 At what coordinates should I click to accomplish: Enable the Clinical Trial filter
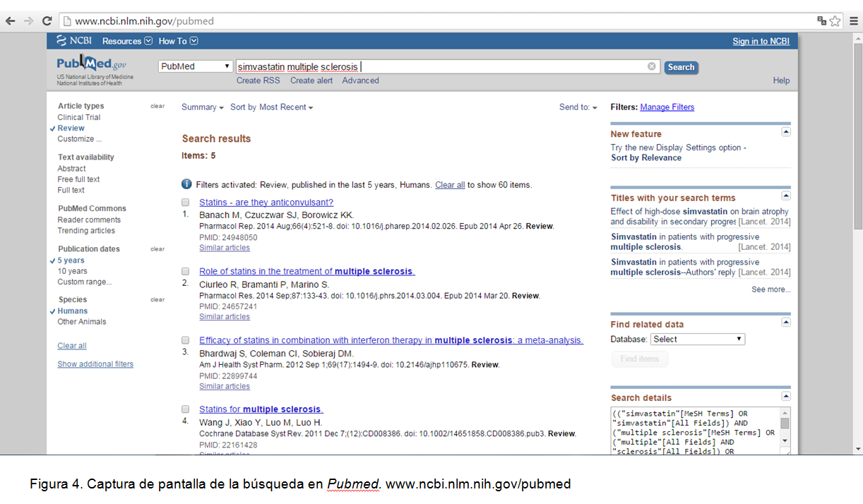(x=79, y=117)
